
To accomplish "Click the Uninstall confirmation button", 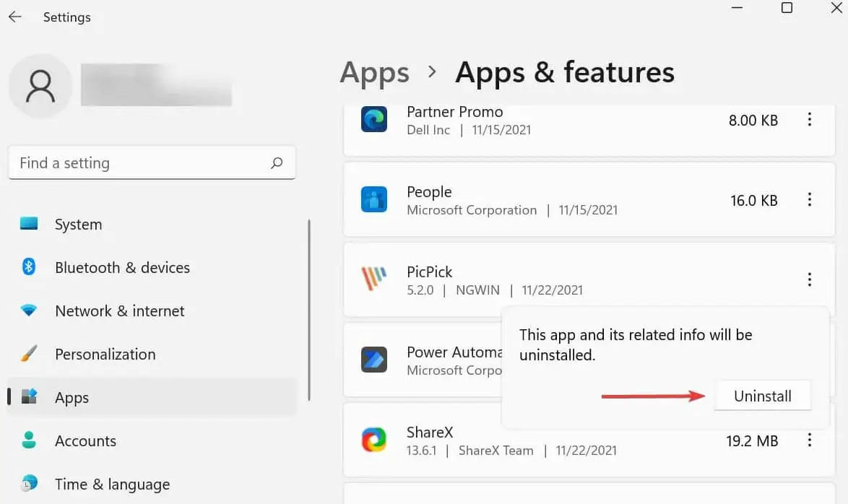I will pyautogui.click(x=763, y=395).
